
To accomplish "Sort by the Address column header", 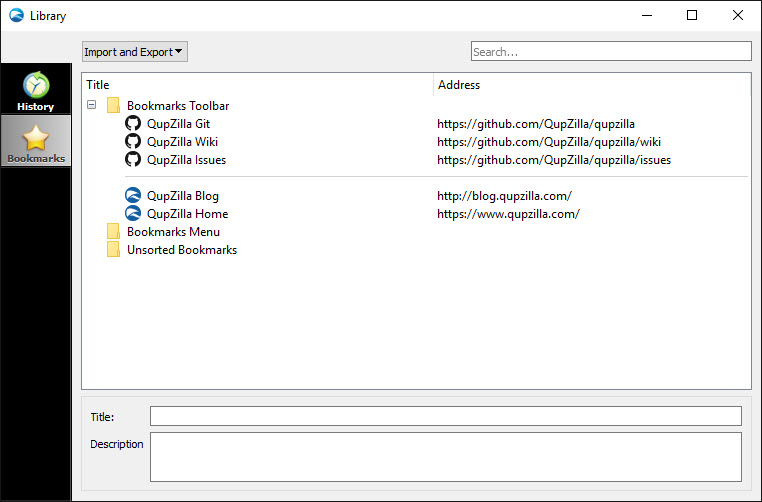I will coord(591,85).
